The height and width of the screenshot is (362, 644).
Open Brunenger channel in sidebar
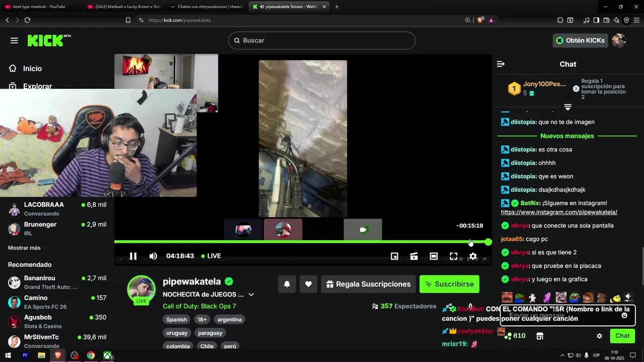pos(57,228)
